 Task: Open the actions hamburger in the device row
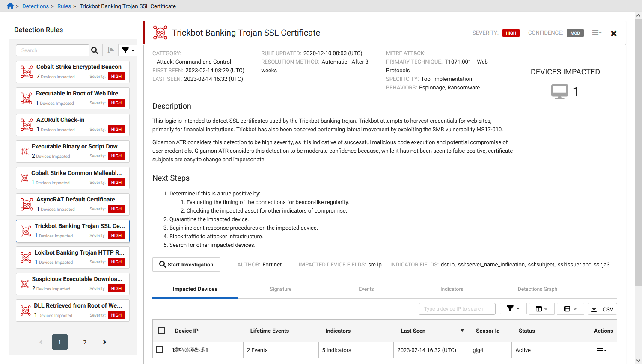pos(602,350)
